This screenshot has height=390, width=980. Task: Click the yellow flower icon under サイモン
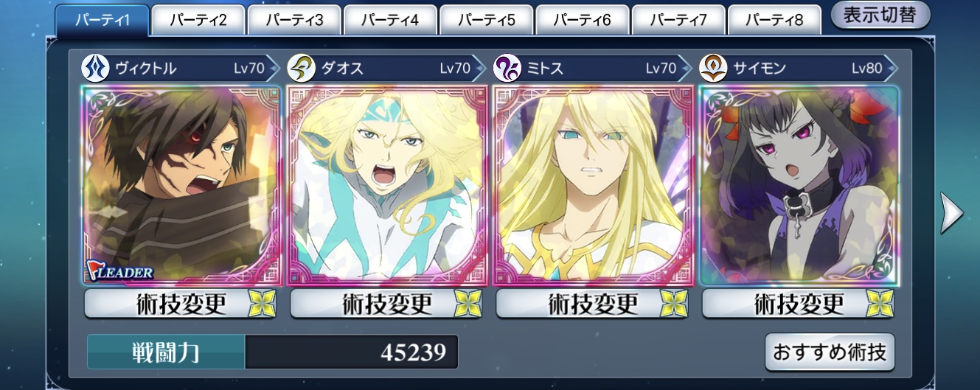click(x=880, y=304)
